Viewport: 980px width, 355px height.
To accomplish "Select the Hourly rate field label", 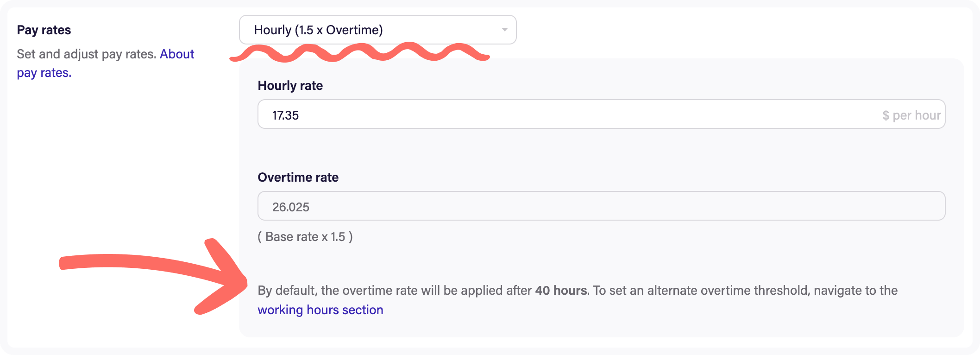I will tap(290, 86).
